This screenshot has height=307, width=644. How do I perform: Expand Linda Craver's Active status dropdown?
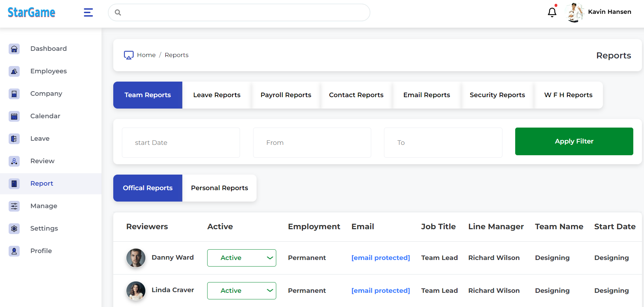[x=241, y=291]
